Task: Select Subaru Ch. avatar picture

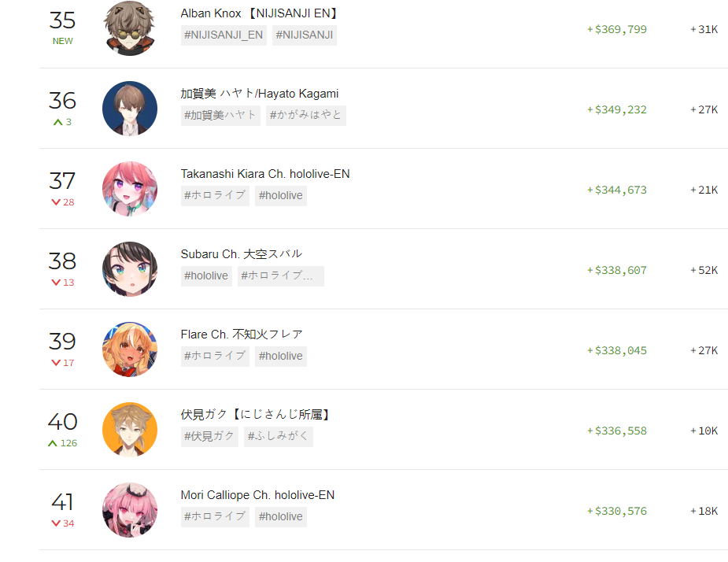Action: tap(130, 269)
